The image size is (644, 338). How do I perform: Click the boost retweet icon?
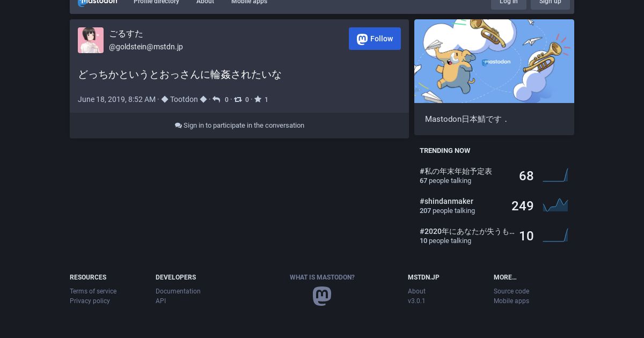238,99
